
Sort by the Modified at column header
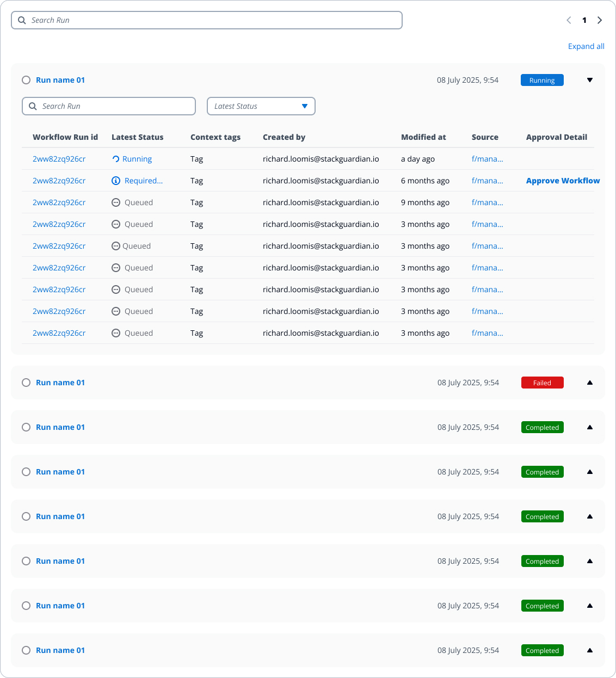click(423, 137)
